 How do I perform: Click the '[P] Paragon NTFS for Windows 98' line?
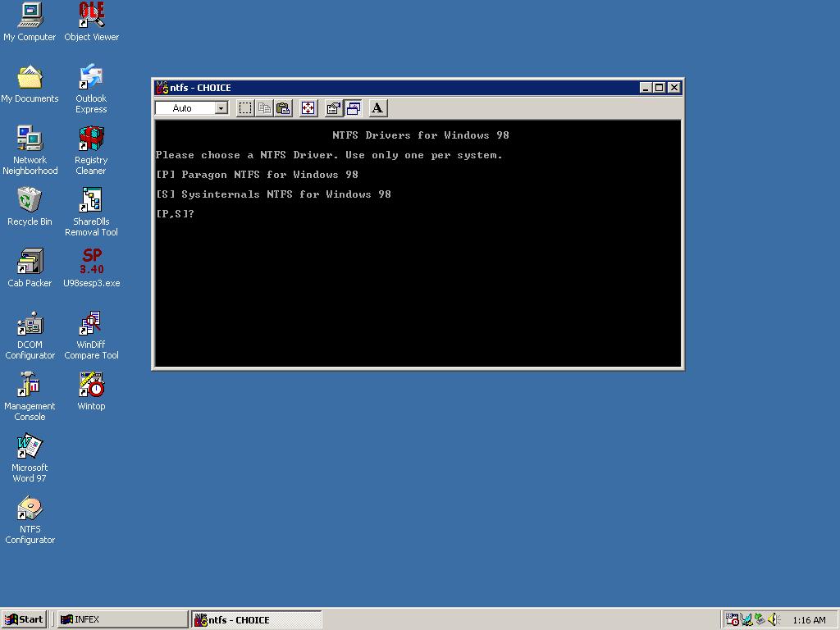click(x=257, y=175)
